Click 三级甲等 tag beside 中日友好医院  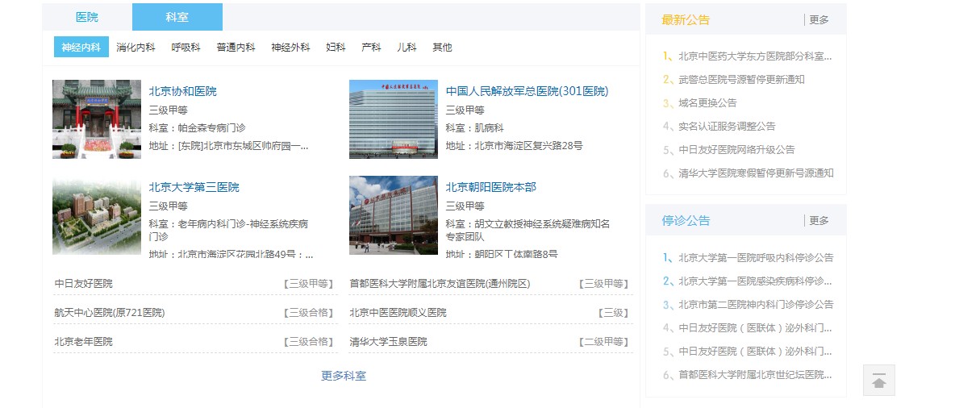(x=308, y=284)
